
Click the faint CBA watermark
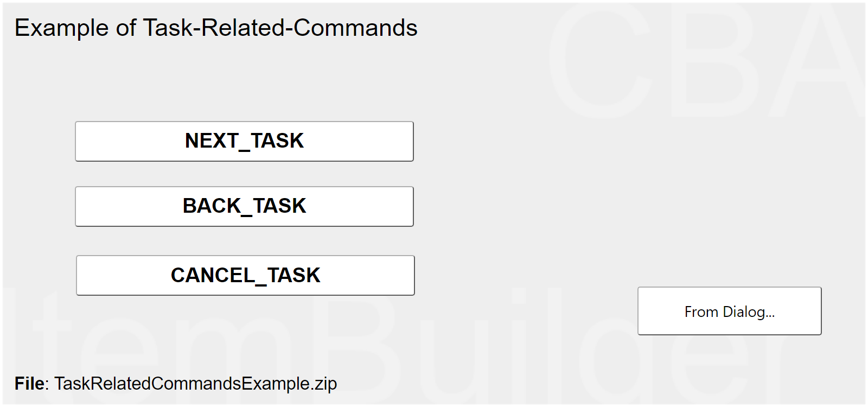[705, 60]
